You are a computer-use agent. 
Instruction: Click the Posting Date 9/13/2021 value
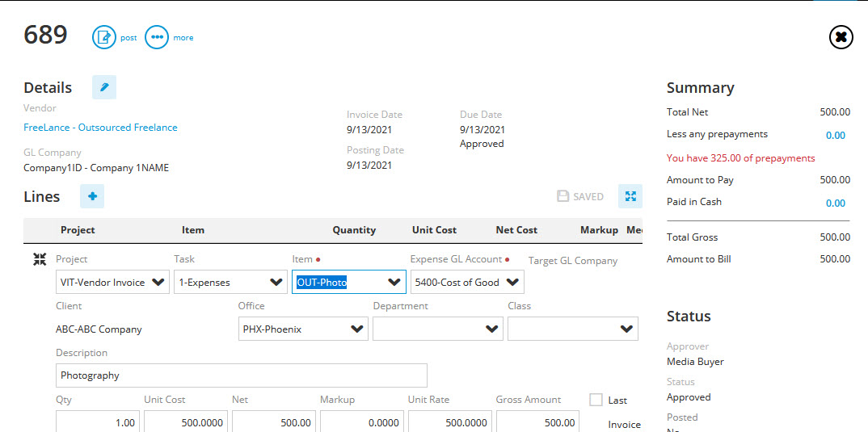[369, 165]
